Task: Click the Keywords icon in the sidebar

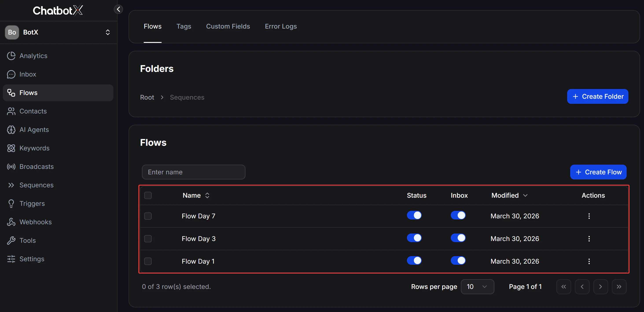Action: (x=11, y=148)
